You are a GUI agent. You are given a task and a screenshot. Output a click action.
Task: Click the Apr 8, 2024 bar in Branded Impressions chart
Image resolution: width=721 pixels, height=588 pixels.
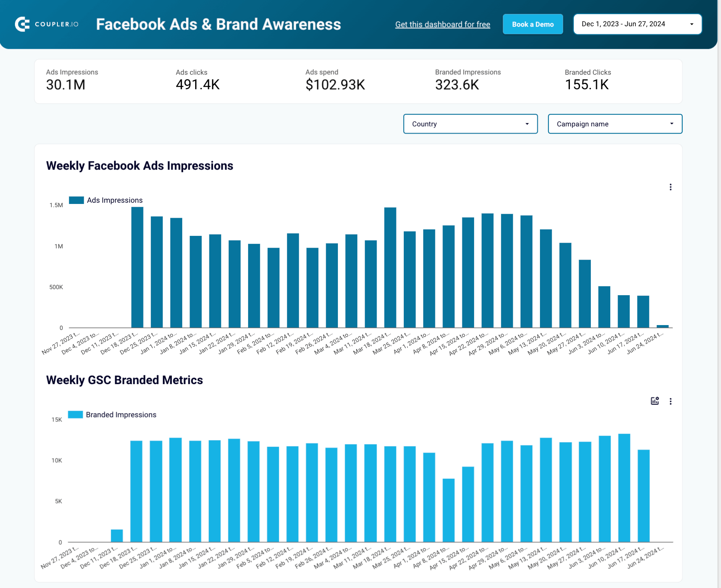click(x=449, y=510)
